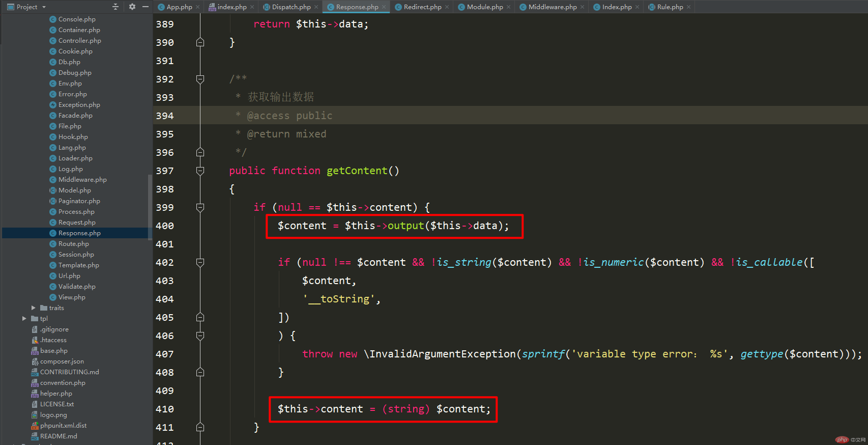
Task: Open Project panel settings gear
Action: coord(132,7)
